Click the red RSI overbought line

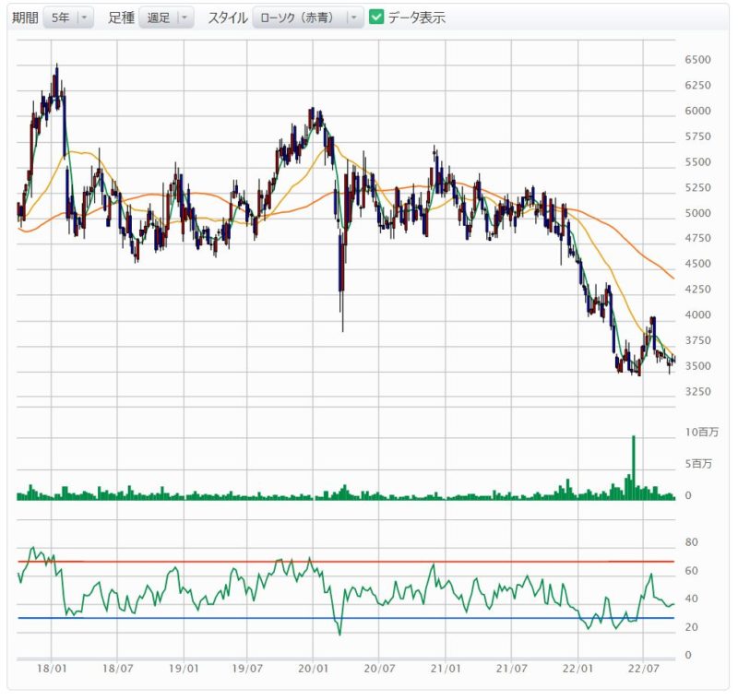tap(369, 561)
